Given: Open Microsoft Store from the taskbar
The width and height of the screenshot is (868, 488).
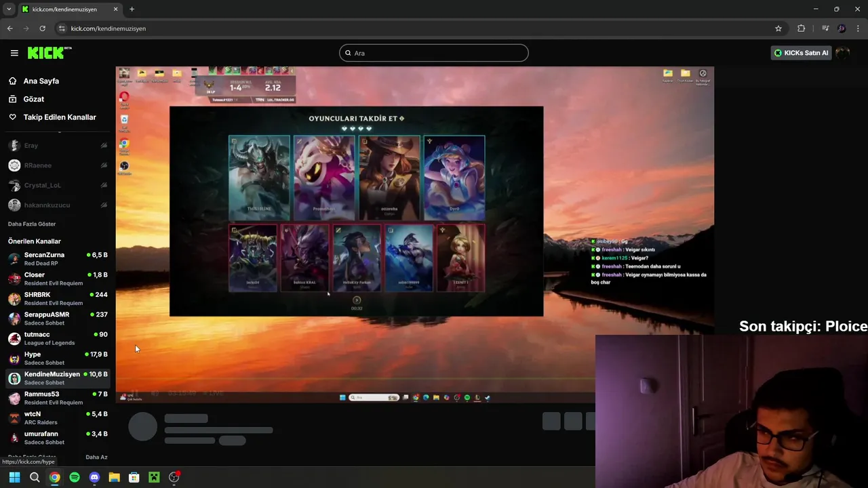Looking at the screenshot, I should pos(134,477).
